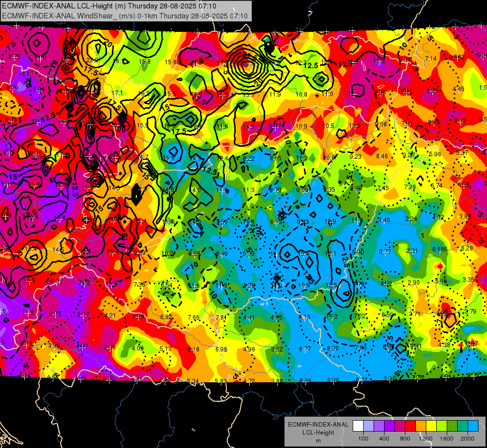487x448 pixels.
Task: Click the sky blue legend swatch
Action: (x=473, y=426)
